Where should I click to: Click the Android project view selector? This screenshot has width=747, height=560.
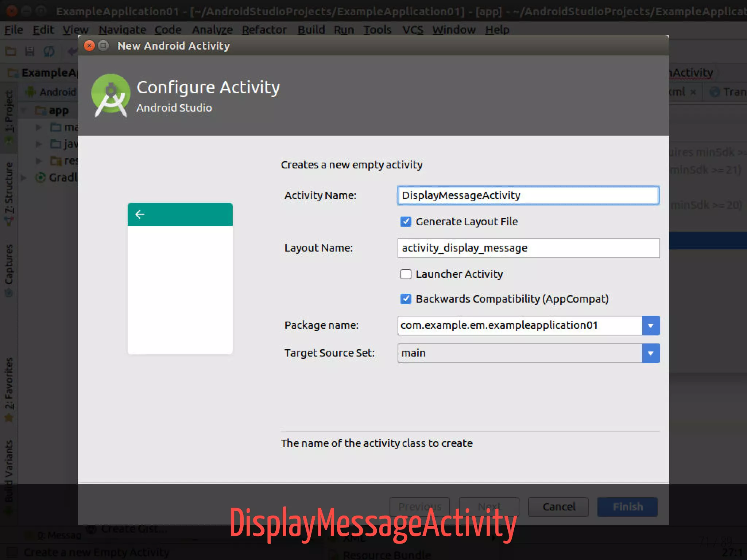(51, 92)
